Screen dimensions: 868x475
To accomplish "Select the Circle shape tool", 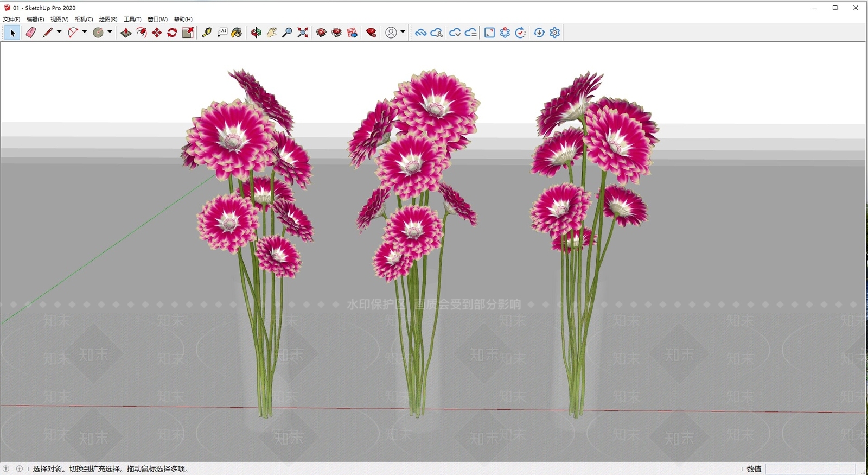I will (98, 33).
